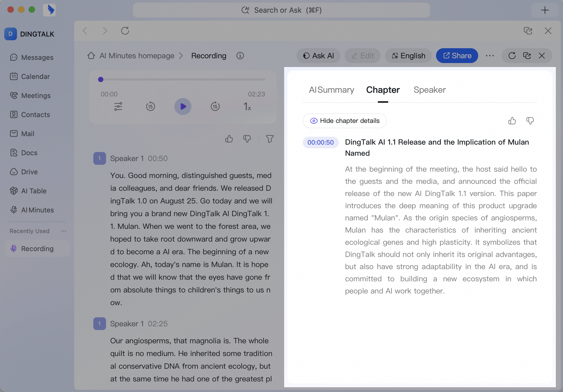Switch to the Speaker tab
The width and height of the screenshot is (563, 392).
[x=430, y=90]
